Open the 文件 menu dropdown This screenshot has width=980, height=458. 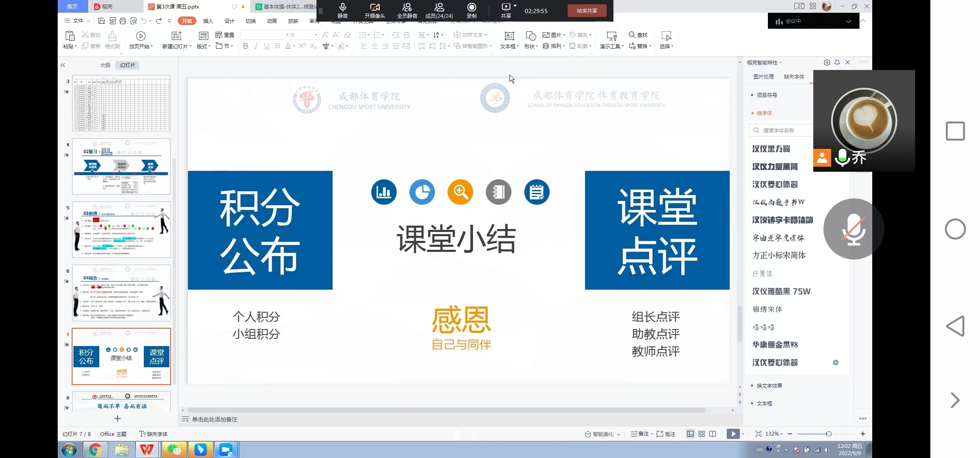pos(77,21)
